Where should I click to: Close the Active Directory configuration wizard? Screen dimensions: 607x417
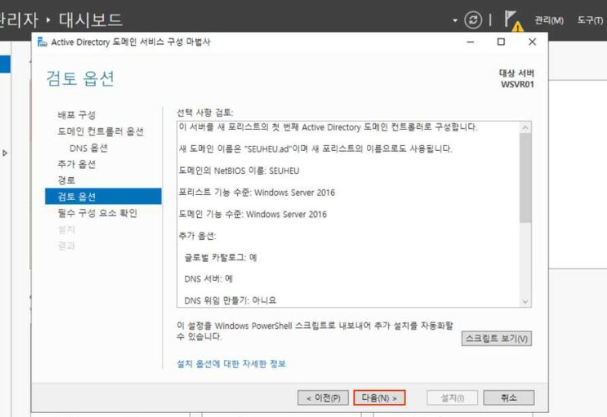tap(532, 42)
